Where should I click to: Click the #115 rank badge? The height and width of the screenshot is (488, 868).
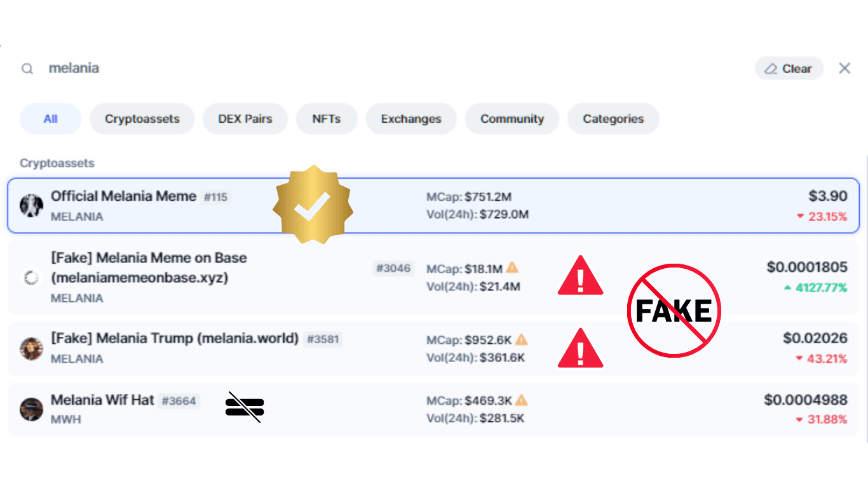pyautogui.click(x=215, y=197)
